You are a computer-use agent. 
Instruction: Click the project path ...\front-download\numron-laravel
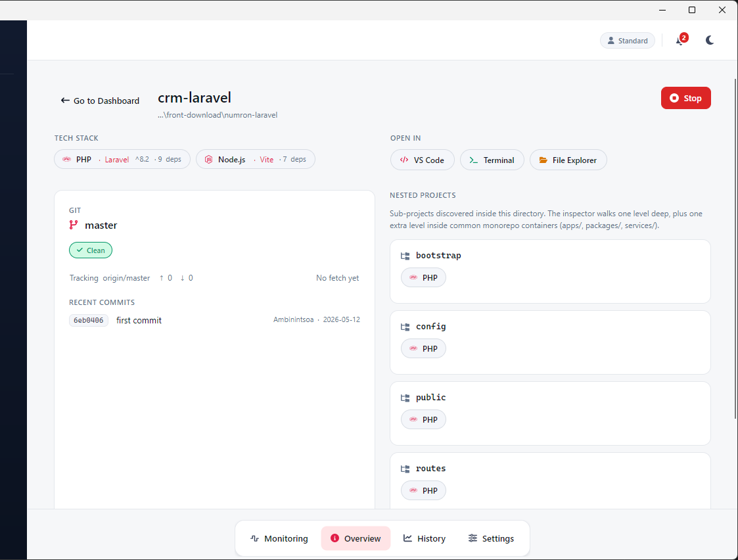(x=218, y=115)
